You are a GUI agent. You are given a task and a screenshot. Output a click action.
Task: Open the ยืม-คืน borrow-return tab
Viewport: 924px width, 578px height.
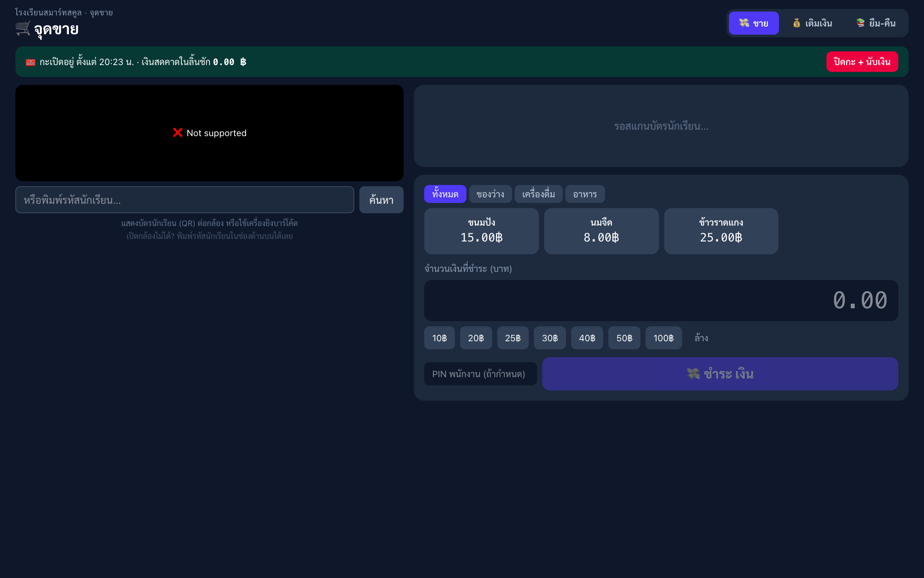coord(876,23)
